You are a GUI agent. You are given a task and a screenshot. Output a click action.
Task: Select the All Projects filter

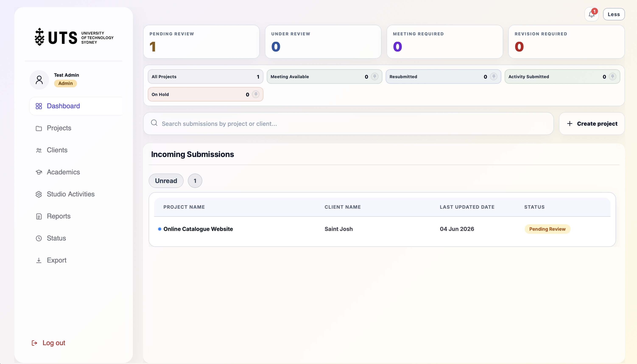pos(205,76)
